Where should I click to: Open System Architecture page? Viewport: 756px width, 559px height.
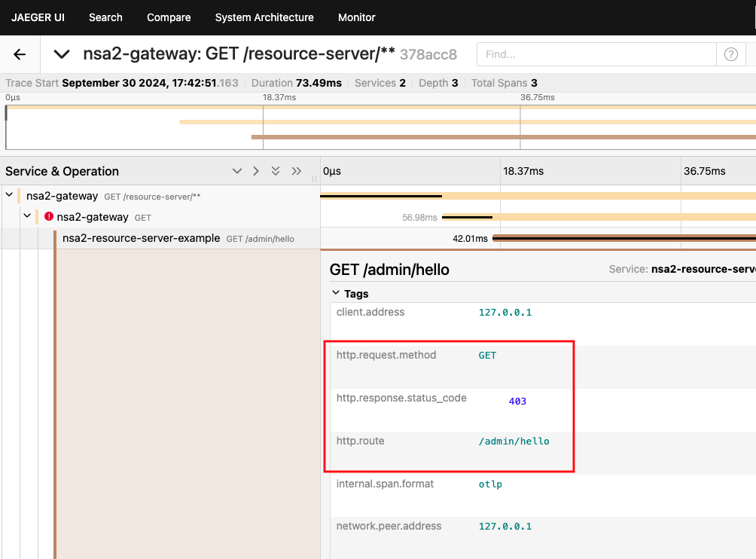point(264,17)
